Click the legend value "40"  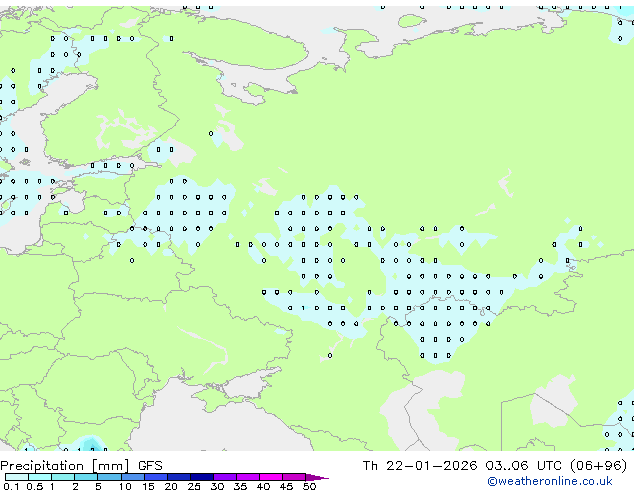[x=263, y=486]
